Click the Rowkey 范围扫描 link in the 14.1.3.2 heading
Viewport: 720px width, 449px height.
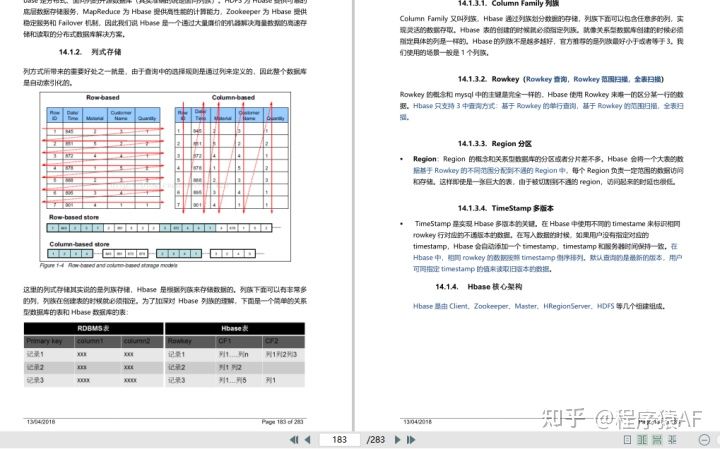pyautogui.click(x=601, y=79)
